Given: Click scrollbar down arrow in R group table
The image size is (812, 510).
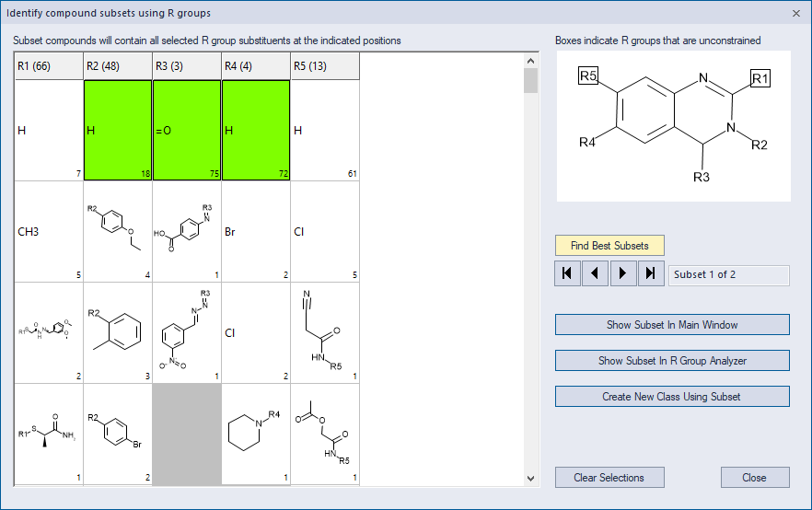Looking at the screenshot, I should coord(530,478).
